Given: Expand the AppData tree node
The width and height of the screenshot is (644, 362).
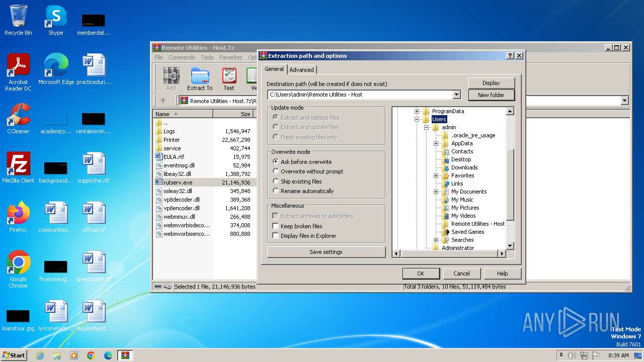Looking at the screenshot, I should point(436,143).
